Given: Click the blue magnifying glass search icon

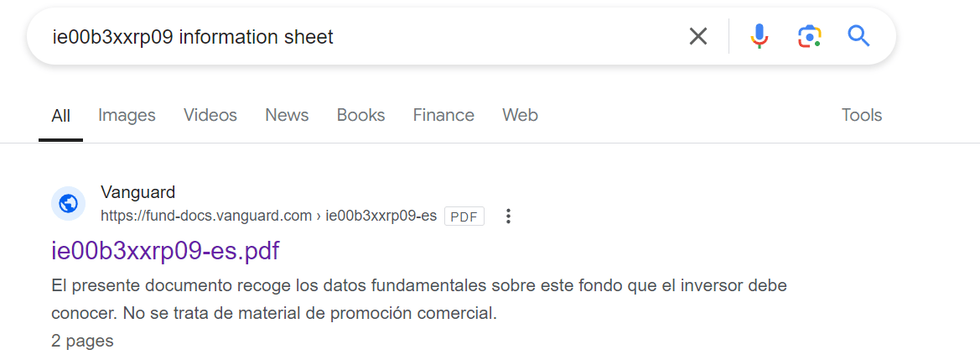Looking at the screenshot, I should tap(858, 36).
